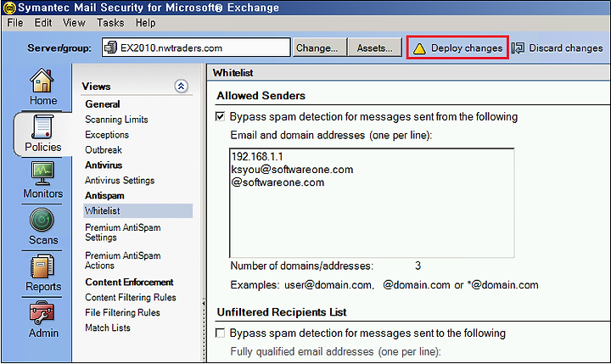611x364 pixels.
Task: Click the General heading in Views
Action: point(103,104)
